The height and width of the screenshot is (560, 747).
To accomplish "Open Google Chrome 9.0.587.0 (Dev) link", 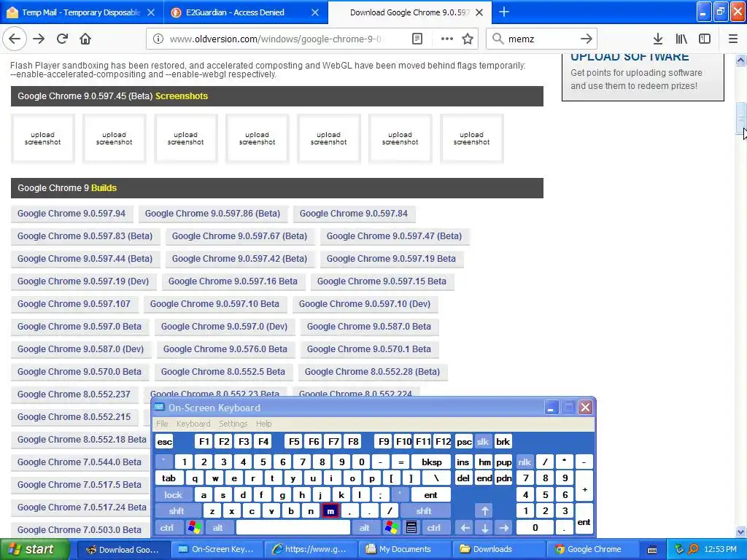I will (x=80, y=349).
